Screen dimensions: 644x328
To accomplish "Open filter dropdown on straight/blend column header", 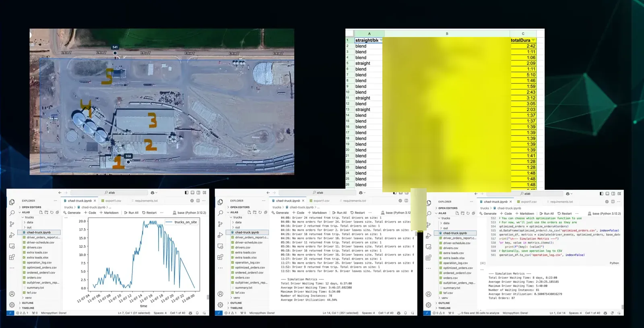I will [x=381, y=40].
